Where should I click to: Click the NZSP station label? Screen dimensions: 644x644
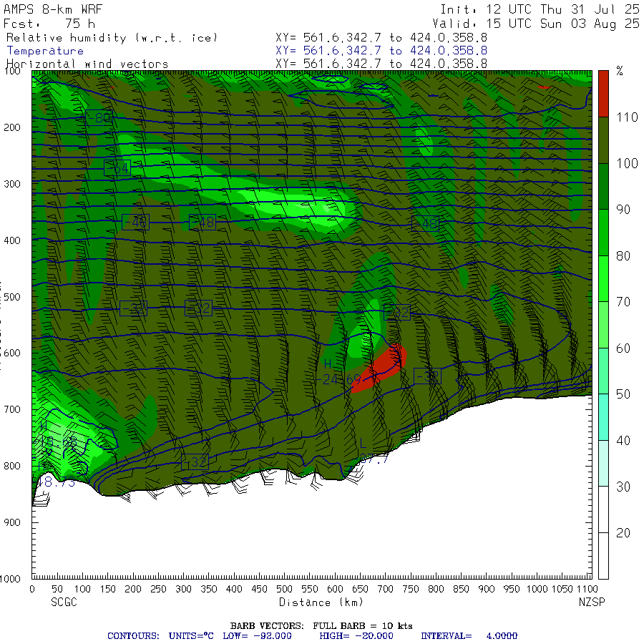(x=592, y=602)
